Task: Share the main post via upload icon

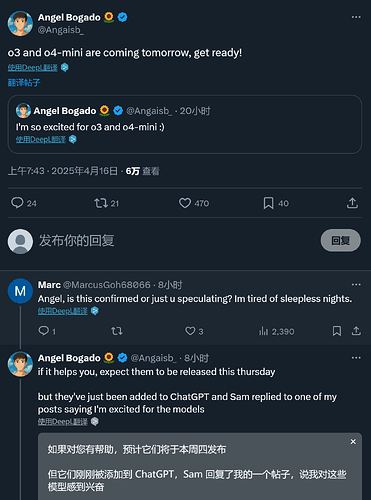Action: tap(352, 203)
